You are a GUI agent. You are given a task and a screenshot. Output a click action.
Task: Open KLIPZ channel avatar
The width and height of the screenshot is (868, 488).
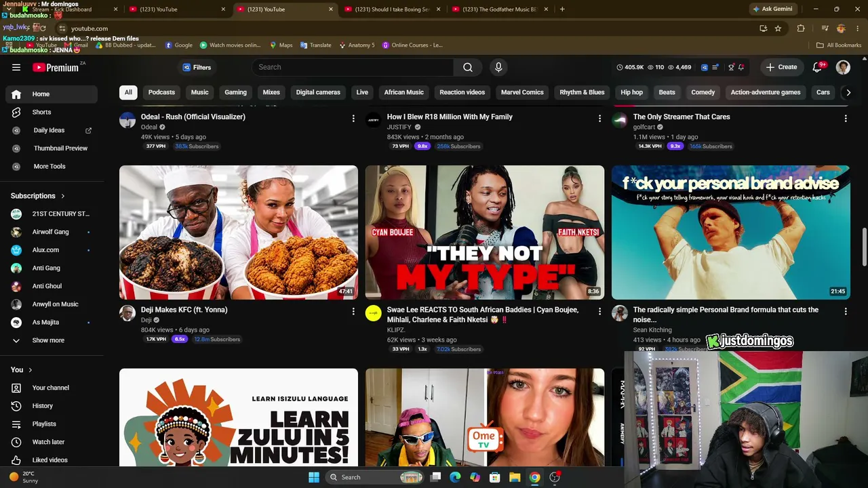(x=374, y=312)
